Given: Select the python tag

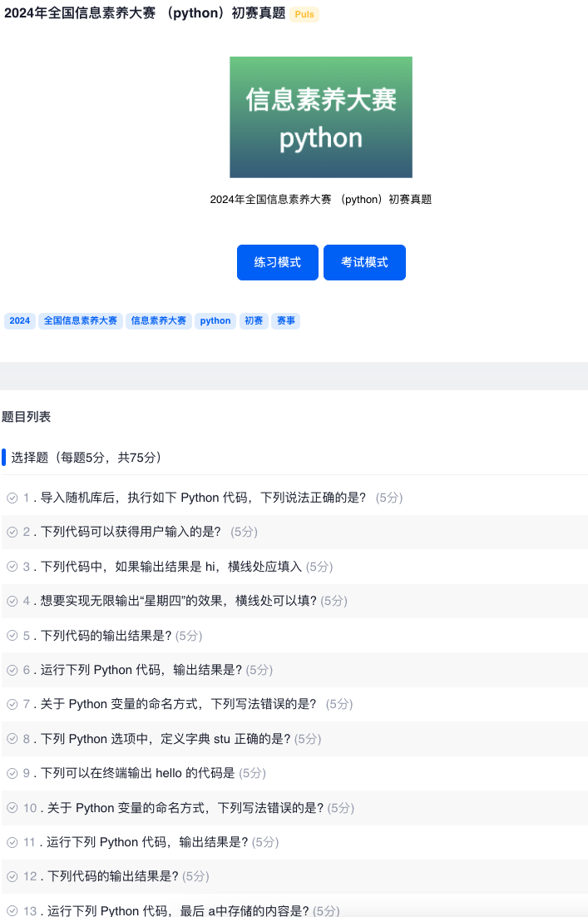Looking at the screenshot, I should point(215,320).
